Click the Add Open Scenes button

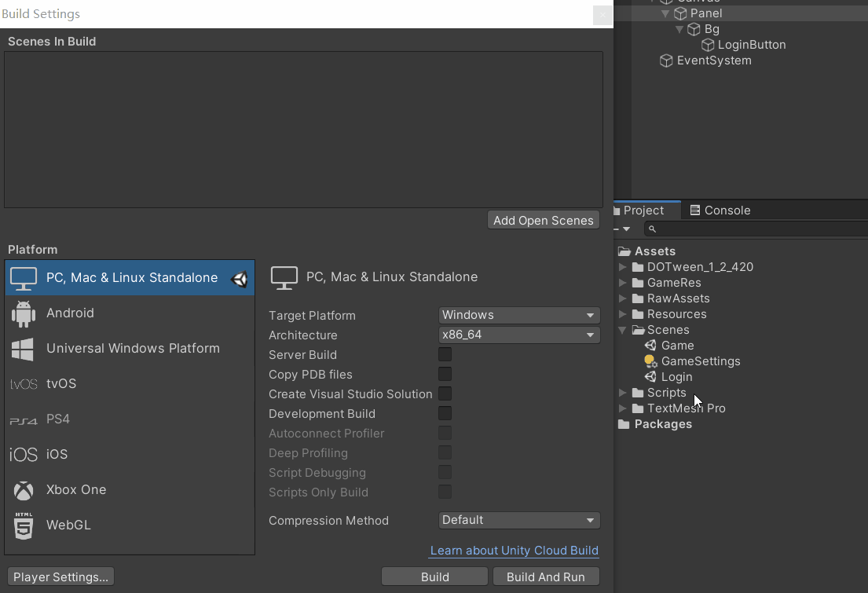[544, 221]
